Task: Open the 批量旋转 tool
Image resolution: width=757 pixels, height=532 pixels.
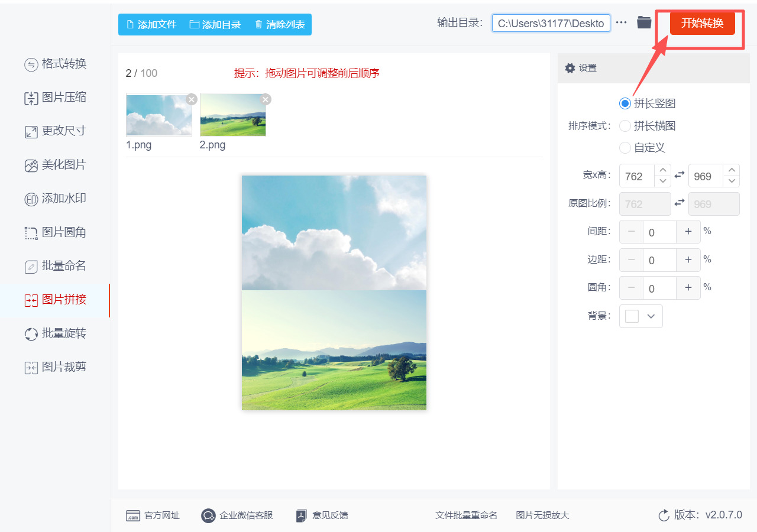Action: tap(55, 333)
